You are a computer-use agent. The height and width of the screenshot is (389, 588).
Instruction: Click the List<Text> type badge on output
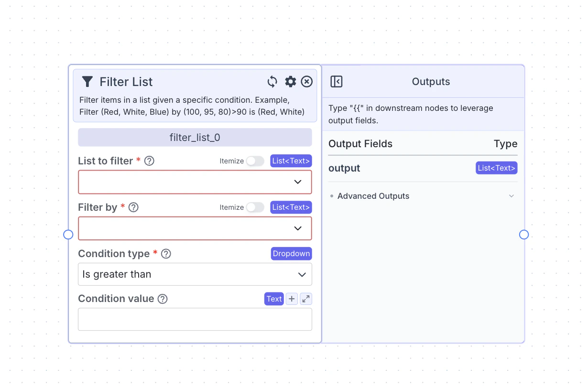pyautogui.click(x=496, y=168)
